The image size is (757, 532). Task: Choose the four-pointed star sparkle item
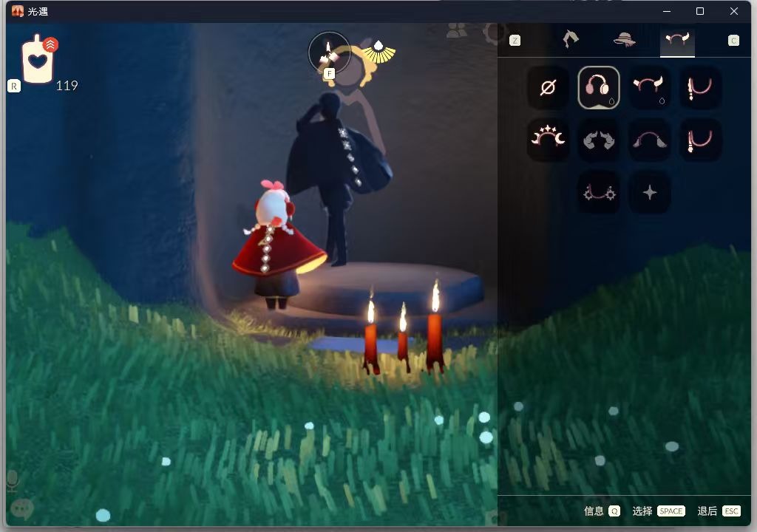[x=649, y=192]
